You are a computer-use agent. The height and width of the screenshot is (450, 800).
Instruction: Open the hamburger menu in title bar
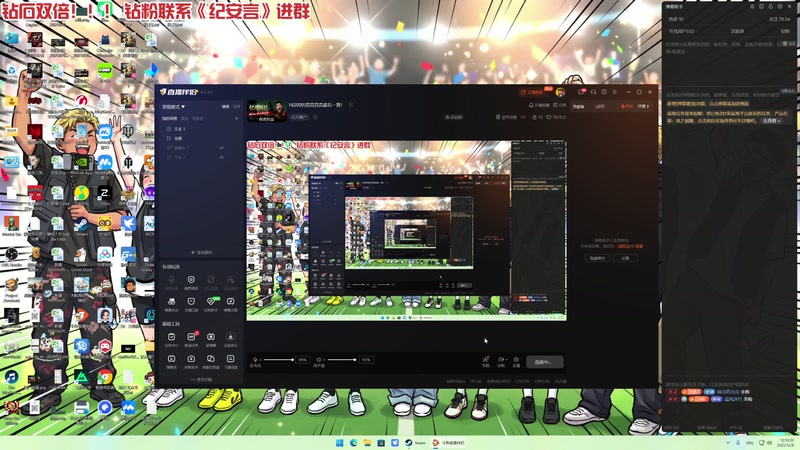(615, 92)
